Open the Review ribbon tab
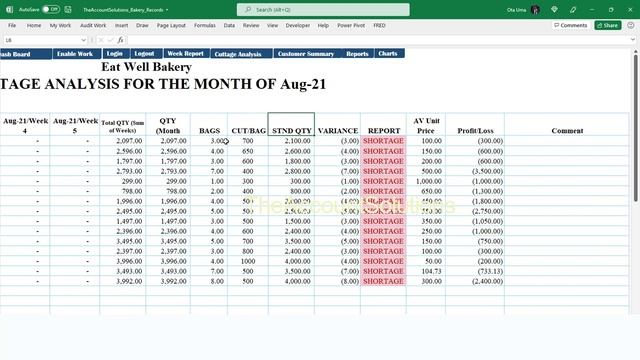 (x=251, y=25)
